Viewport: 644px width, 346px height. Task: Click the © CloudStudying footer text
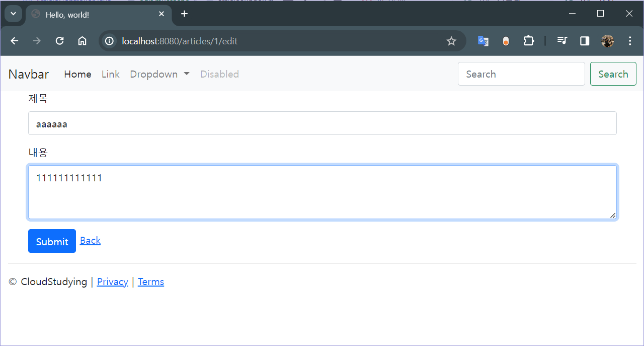48,282
